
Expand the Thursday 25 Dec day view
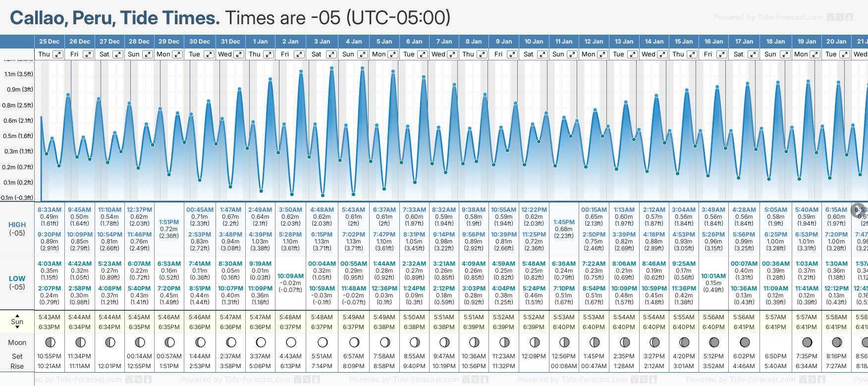point(58,54)
